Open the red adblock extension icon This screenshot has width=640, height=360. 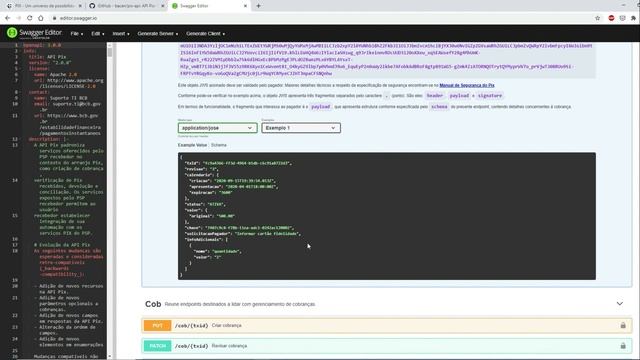click(x=611, y=18)
